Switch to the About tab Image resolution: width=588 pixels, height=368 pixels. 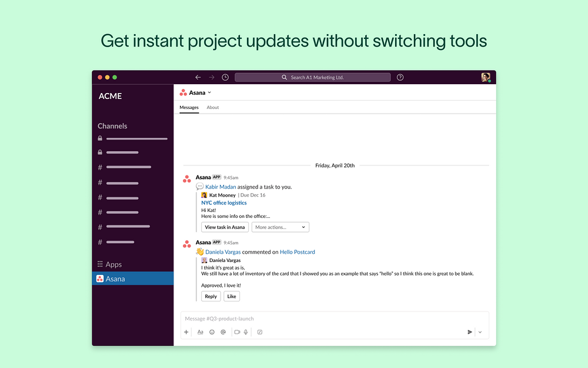213,107
